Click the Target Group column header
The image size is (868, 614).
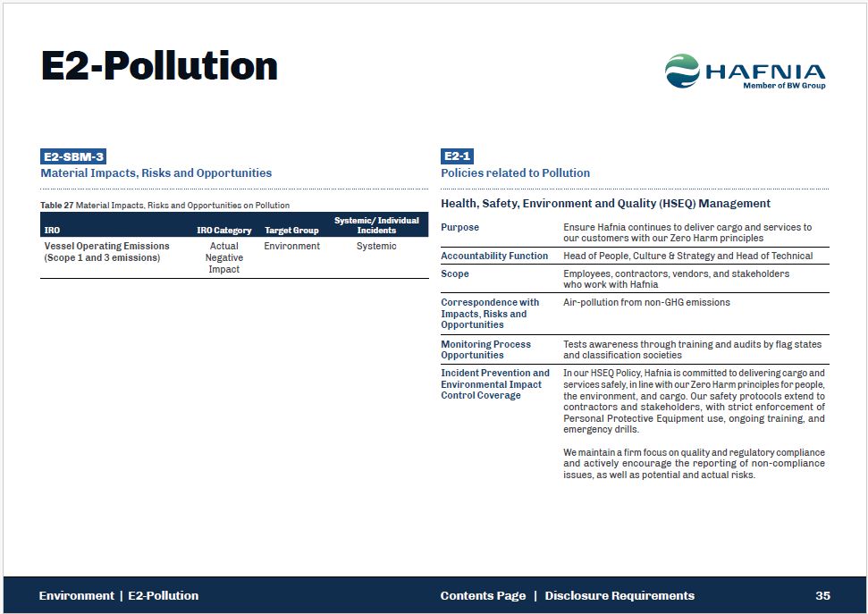291,231
